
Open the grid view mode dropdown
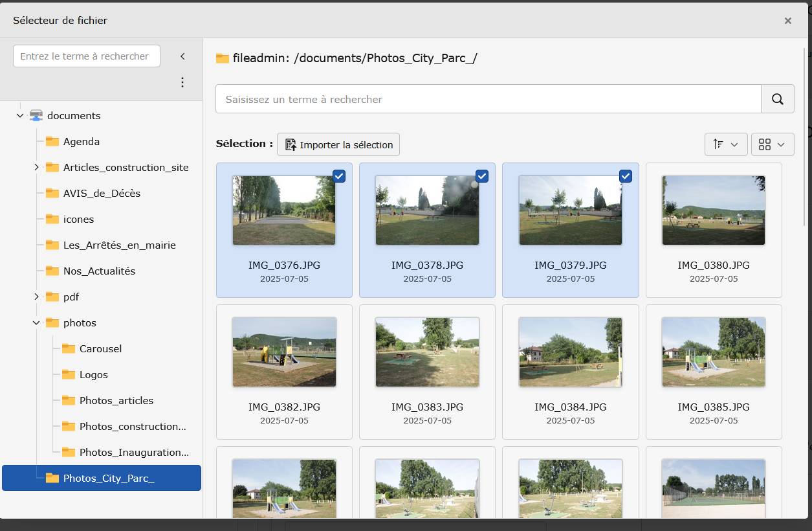772,144
